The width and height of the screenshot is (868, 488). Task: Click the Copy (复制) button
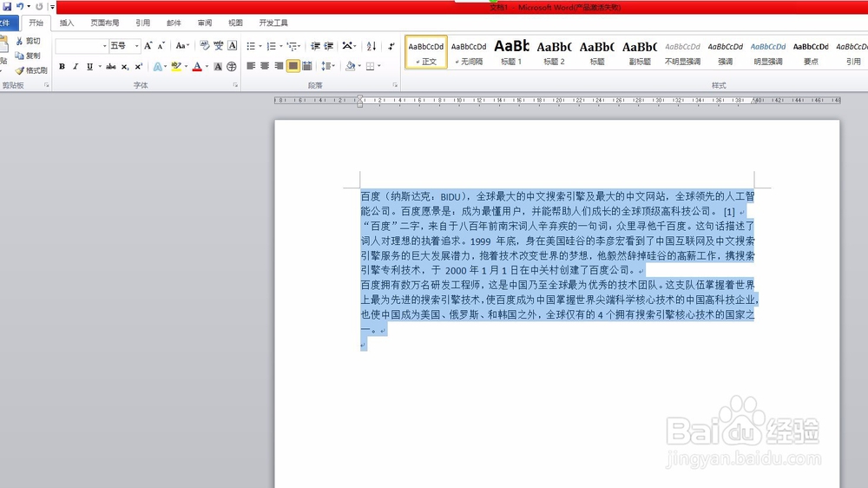[28, 56]
